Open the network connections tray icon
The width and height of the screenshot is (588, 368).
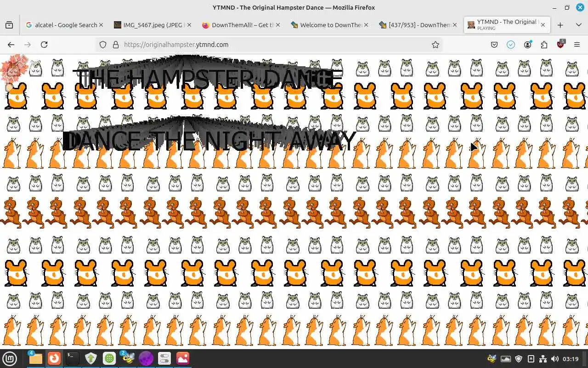click(543, 359)
